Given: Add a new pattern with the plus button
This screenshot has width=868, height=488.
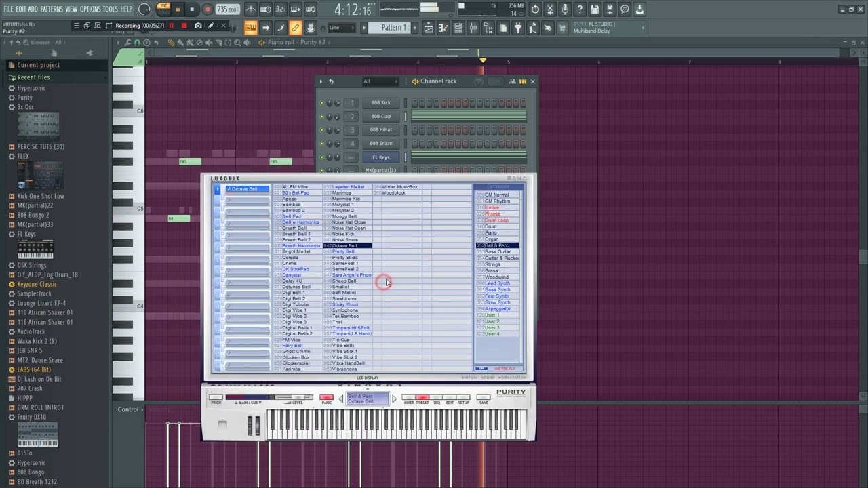Looking at the screenshot, I should (415, 28).
